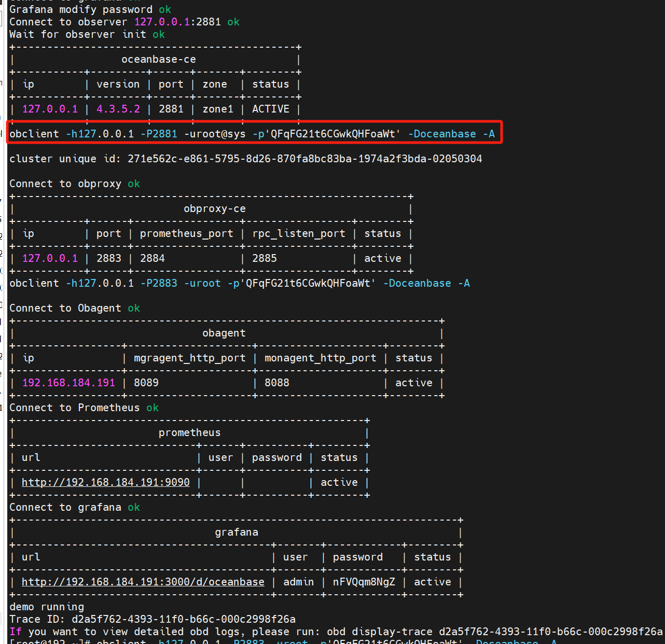Click mgragent_http_port value 8089
The width and height of the screenshot is (665, 644).
[146, 383]
